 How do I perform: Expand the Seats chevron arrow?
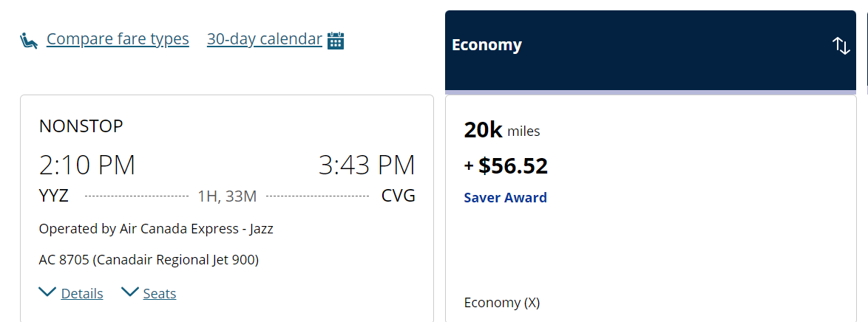coord(129,292)
